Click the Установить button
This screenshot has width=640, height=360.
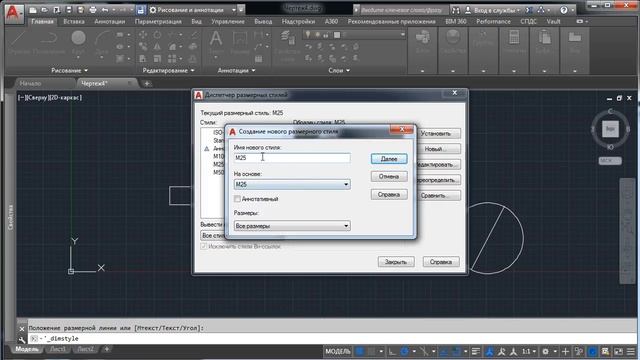tap(437, 133)
